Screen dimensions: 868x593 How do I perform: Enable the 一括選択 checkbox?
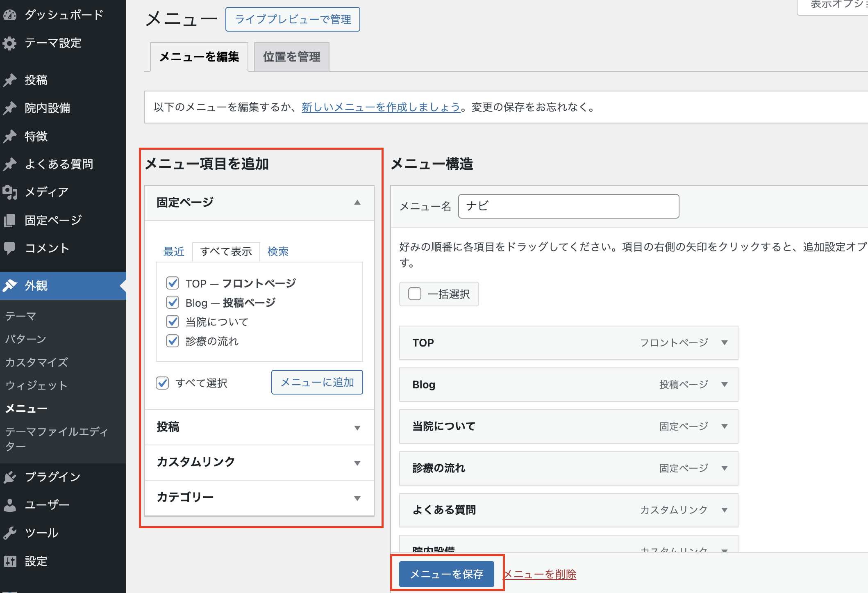pos(415,294)
